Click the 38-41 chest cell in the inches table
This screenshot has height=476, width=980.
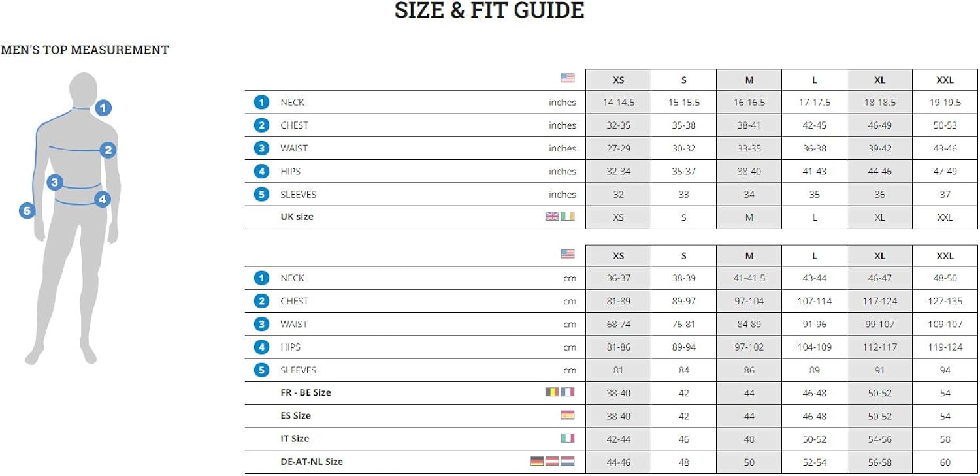click(749, 125)
